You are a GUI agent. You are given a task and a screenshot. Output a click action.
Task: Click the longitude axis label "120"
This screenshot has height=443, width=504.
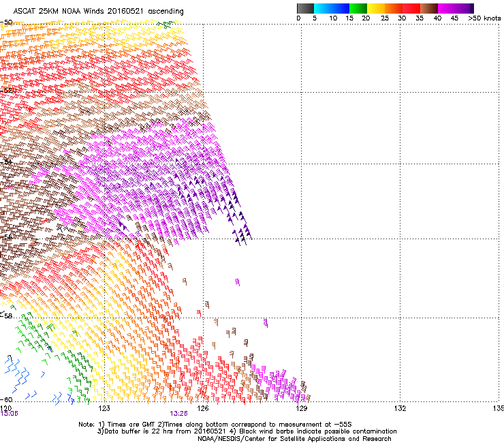pos(5,408)
